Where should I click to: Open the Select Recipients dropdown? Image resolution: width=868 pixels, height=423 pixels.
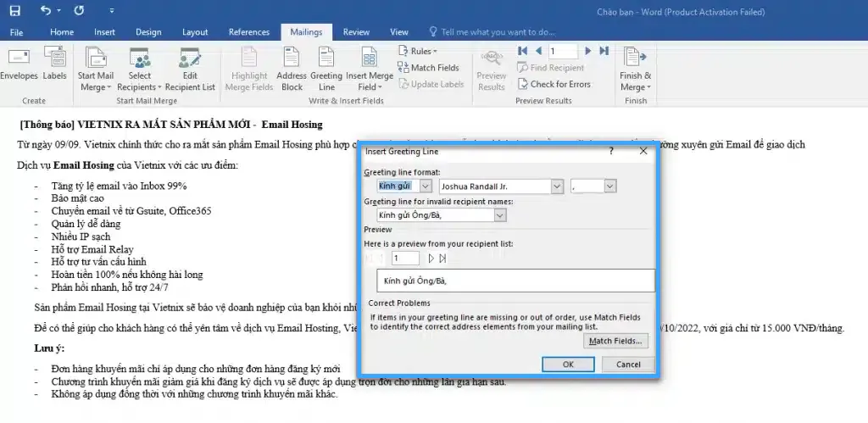pos(140,70)
